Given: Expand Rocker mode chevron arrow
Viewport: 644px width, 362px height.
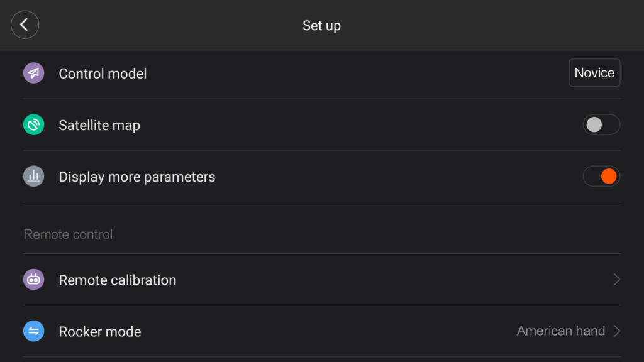Looking at the screenshot, I should point(616,331).
